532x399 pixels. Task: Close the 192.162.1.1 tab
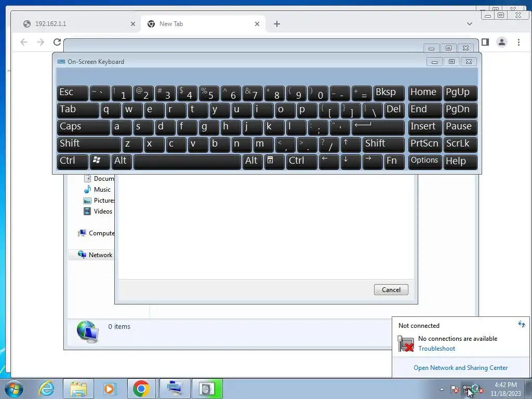click(133, 24)
